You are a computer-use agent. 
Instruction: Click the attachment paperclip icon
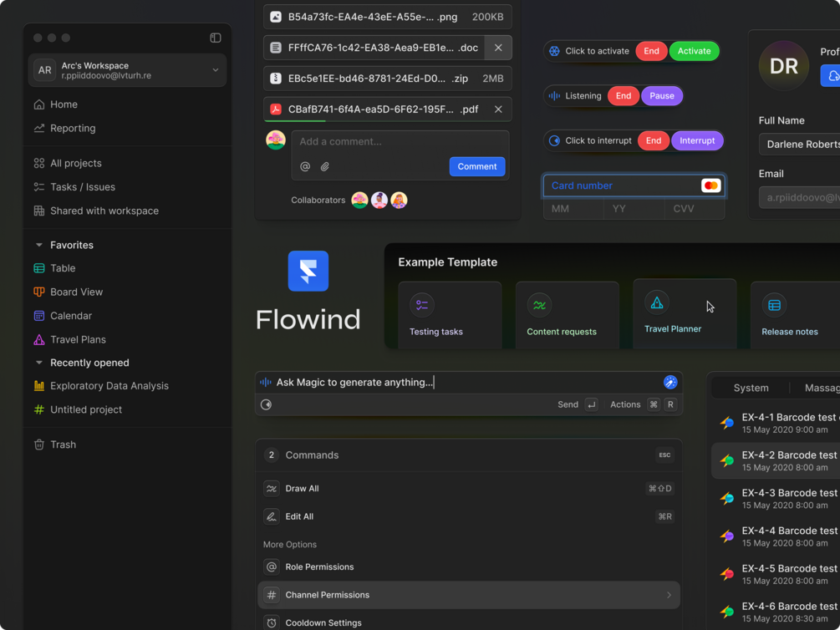click(324, 166)
